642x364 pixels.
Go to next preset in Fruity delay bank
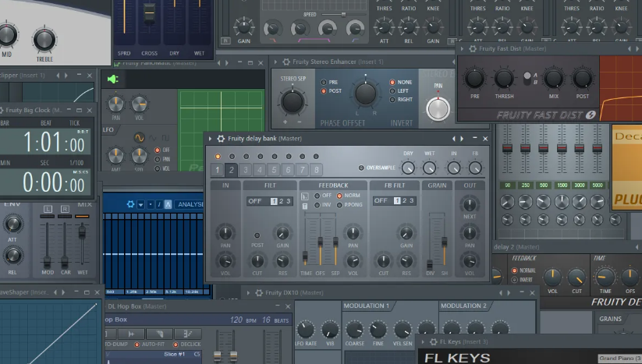pos(462,139)
